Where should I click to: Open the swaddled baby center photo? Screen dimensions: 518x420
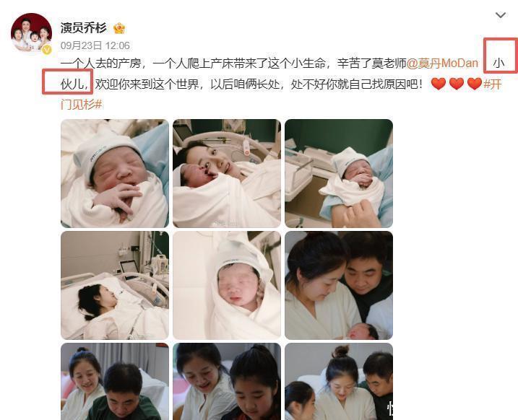(227, 285)
